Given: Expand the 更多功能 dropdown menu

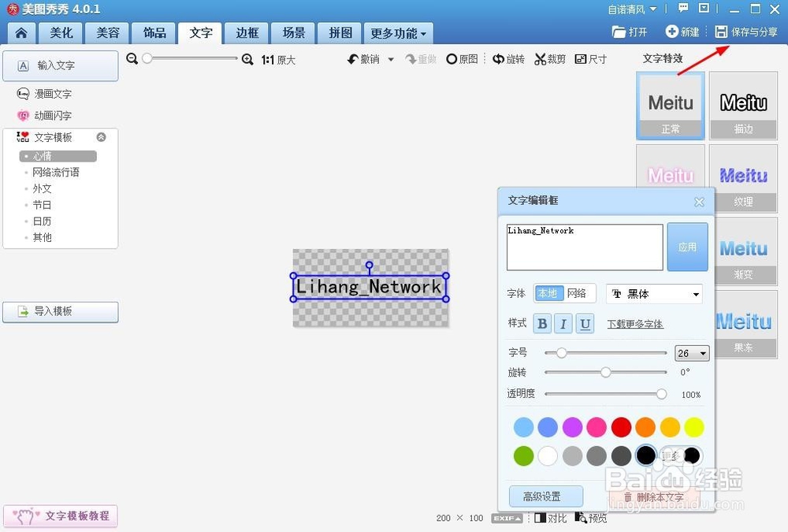Looking at the screenshot, I should (398, 33).
